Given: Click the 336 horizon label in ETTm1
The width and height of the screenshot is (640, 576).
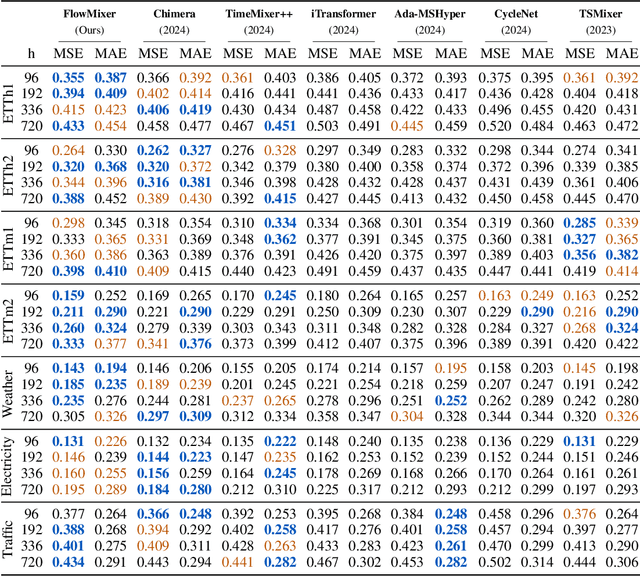Looking at the screenshot, I should [31, 255].
